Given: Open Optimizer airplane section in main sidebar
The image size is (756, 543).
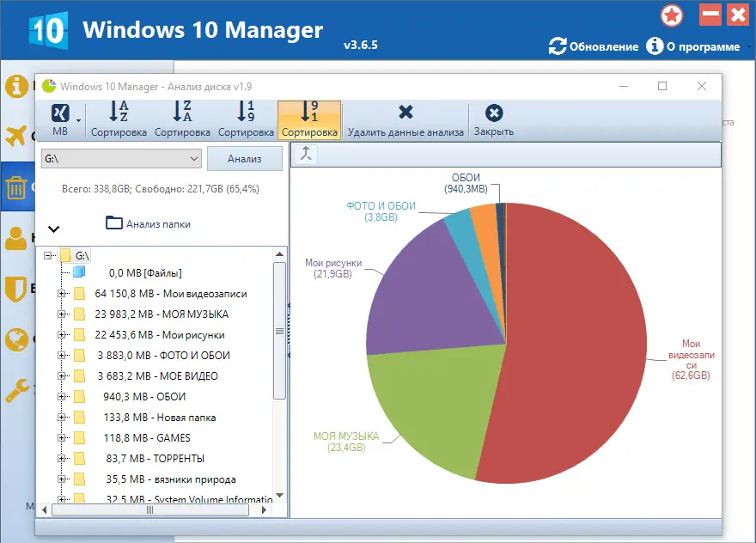Looking at the screenshot, I should [16, 136].
